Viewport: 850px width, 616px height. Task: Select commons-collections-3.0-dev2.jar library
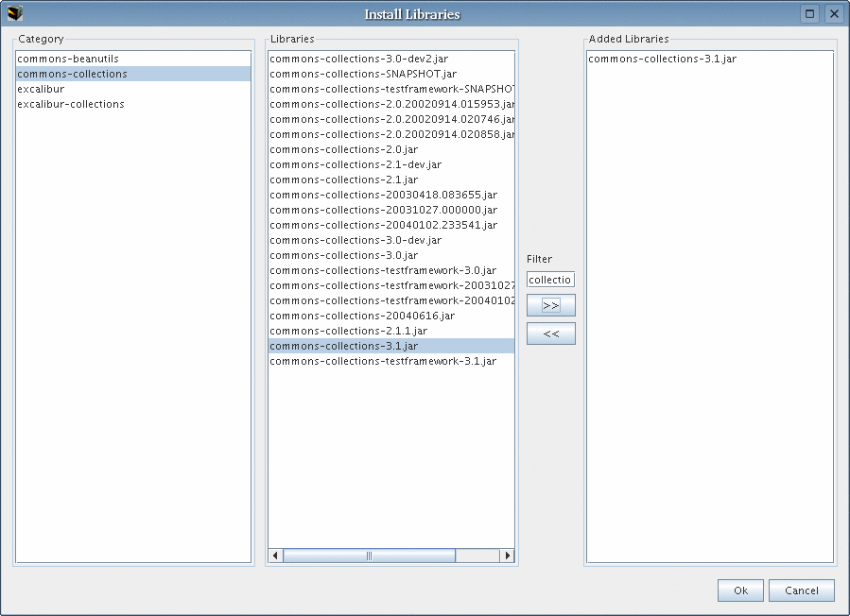tap(390, 59)
